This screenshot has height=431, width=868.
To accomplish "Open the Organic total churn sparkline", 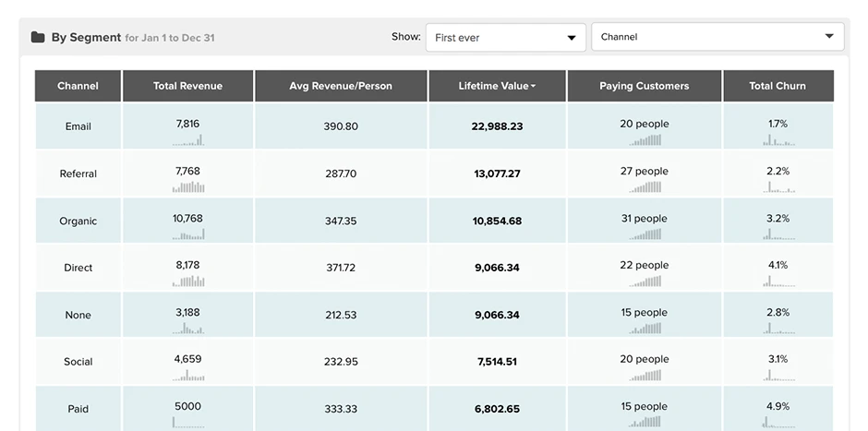I will pos(778,234).
